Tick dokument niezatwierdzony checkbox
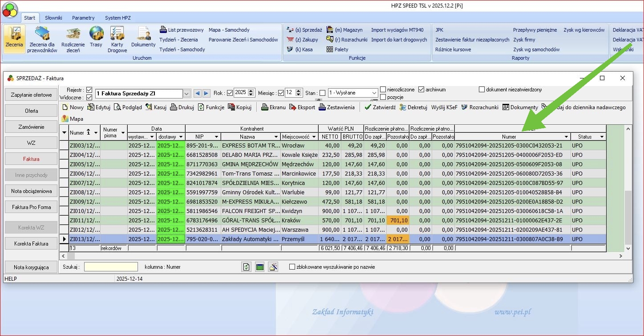 [482, 90]
